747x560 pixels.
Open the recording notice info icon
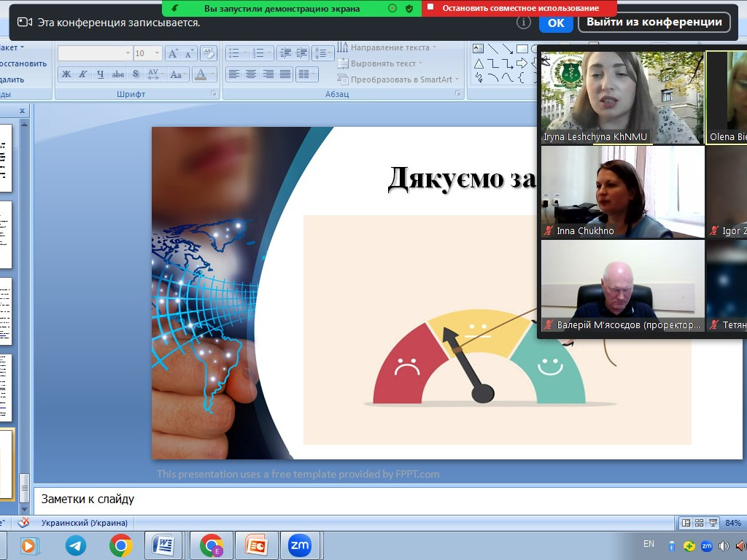tap(524, 22)
